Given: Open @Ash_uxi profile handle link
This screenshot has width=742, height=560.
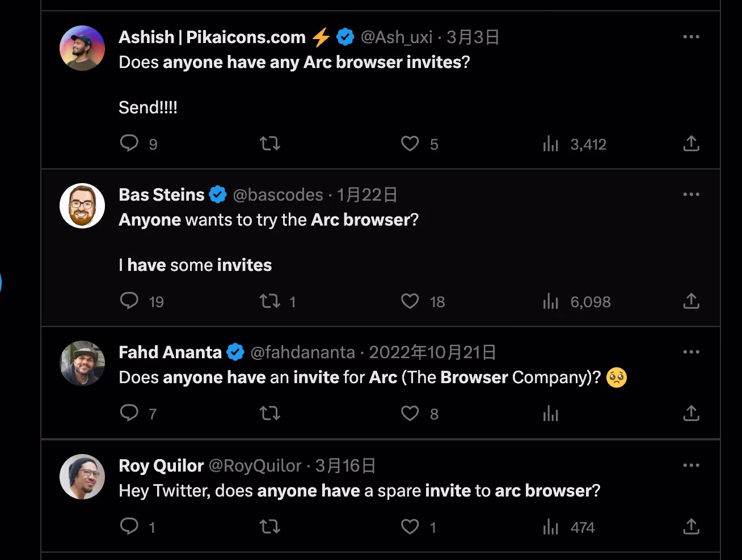Looking at the screenshot, I should tap(397, 37).
